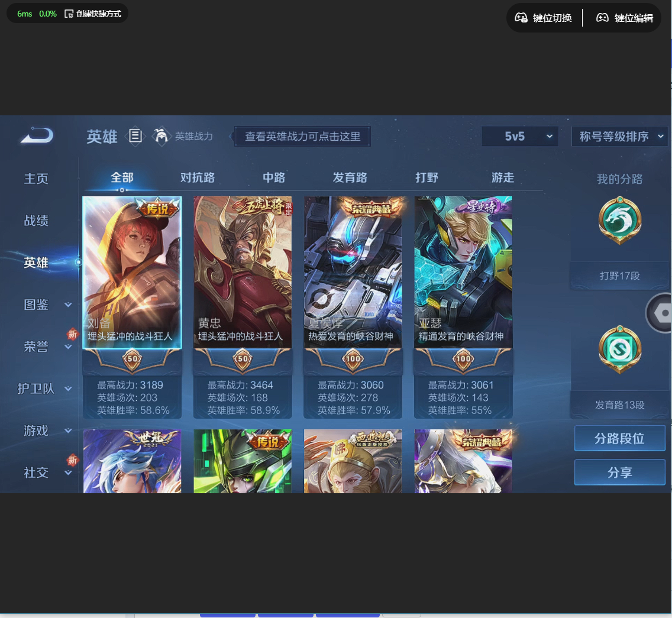Image resolution: width=672 pixels, height=618 pixels.
Task: Open the 刘备 hero card
Action: (132, 273)
